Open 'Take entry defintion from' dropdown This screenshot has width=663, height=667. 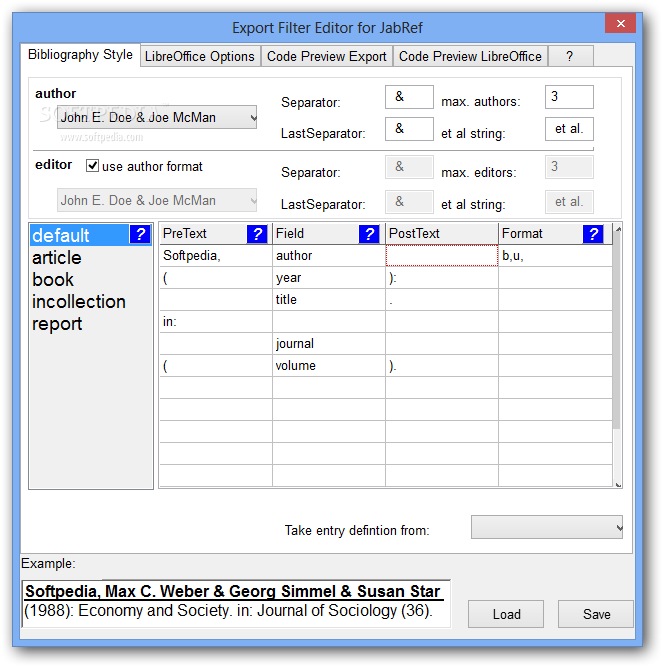(x=547, y=527)
